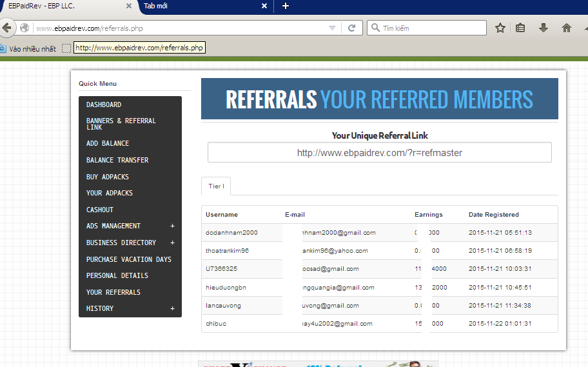Click the yahoo.com email cell
The height and width of the screenshot is (367, 588).
pos(335,251)
